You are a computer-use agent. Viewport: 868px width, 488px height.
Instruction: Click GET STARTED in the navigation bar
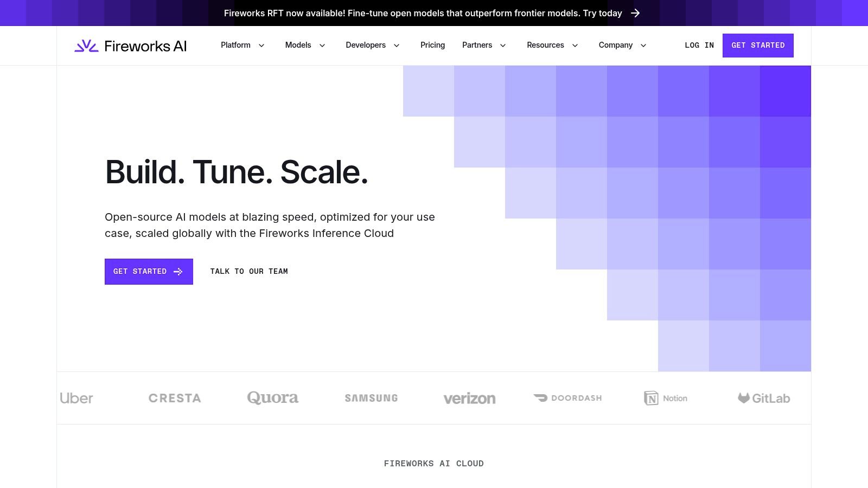pos(758,46)
